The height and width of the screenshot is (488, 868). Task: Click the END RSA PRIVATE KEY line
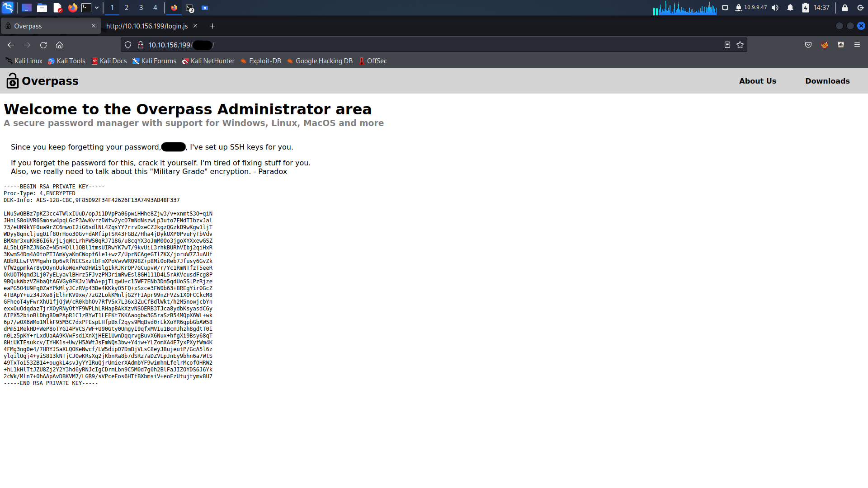tap(51, 383)
